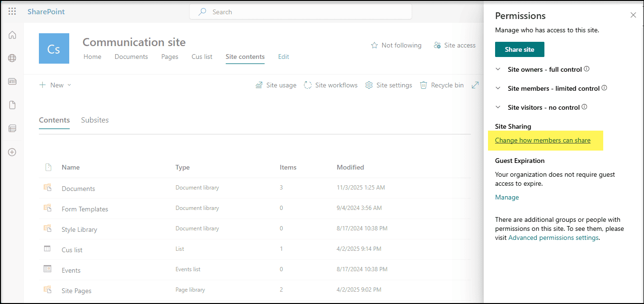Open Site usage from the toolbar
The width and height of the screenshot is (644, 304).
[x=276, y=85]
